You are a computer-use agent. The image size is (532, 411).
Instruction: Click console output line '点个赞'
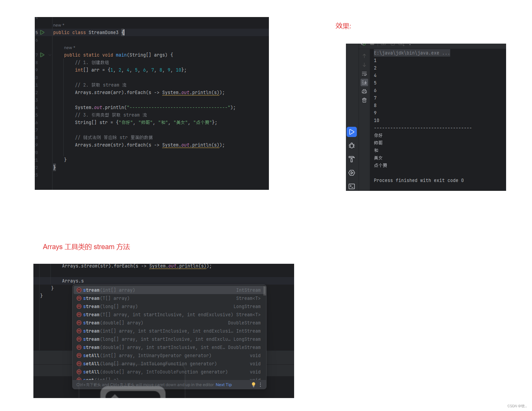380,165
